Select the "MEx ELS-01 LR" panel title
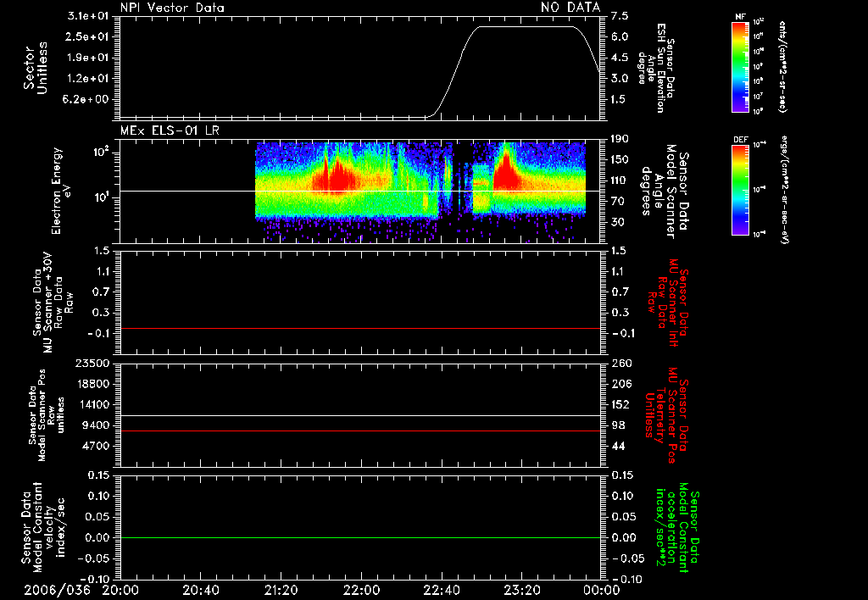 (170, 131)
